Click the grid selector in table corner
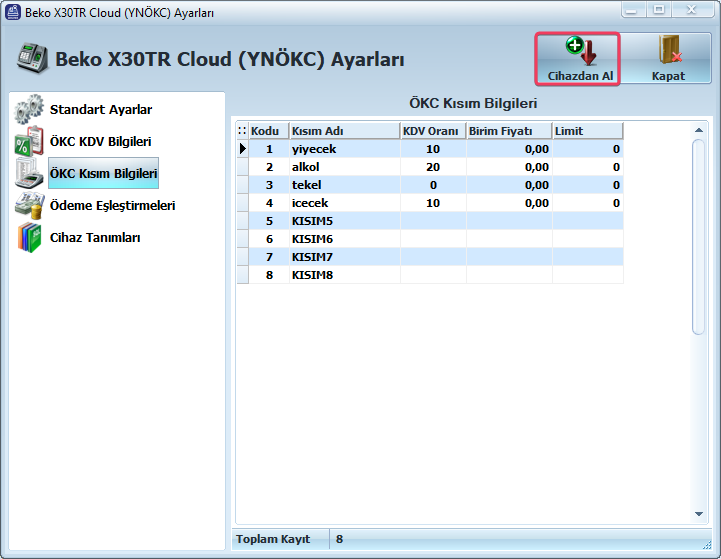Screen dimensions: 721x559 coord(242,131)
